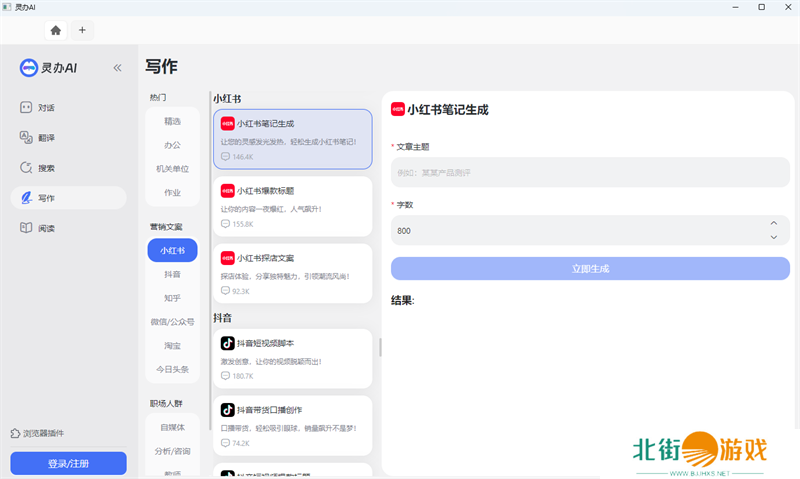800x479 pixels.
Task: Decrease word count with down arrow
Action: point(773,237)
